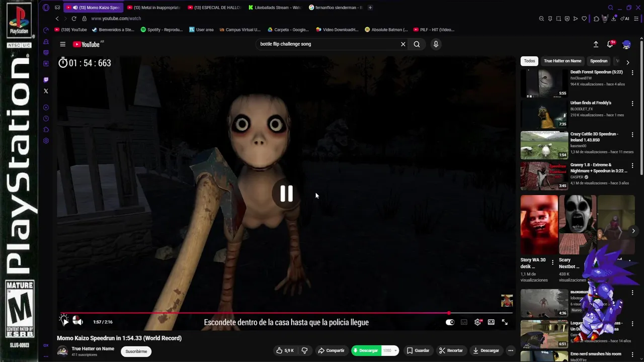Switch to Likeballads Stream browser tab
The height and width of the screenshot is (362, 644).
click(275, 8)
